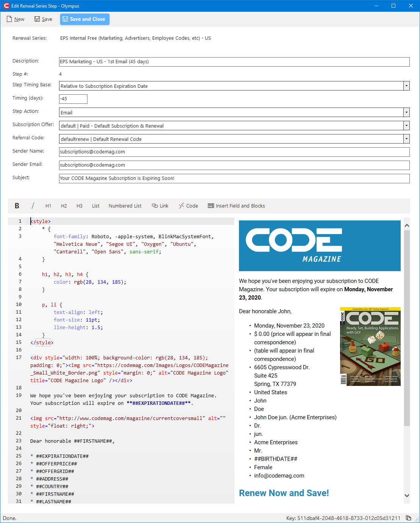This screenshot has height=523, width=420.
Task: Open the Step Action dropdown
Action: point(406,112)
